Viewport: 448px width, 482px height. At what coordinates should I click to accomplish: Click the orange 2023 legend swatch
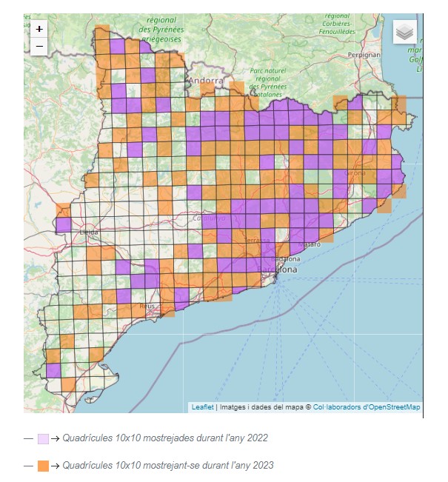pos(43,466)
